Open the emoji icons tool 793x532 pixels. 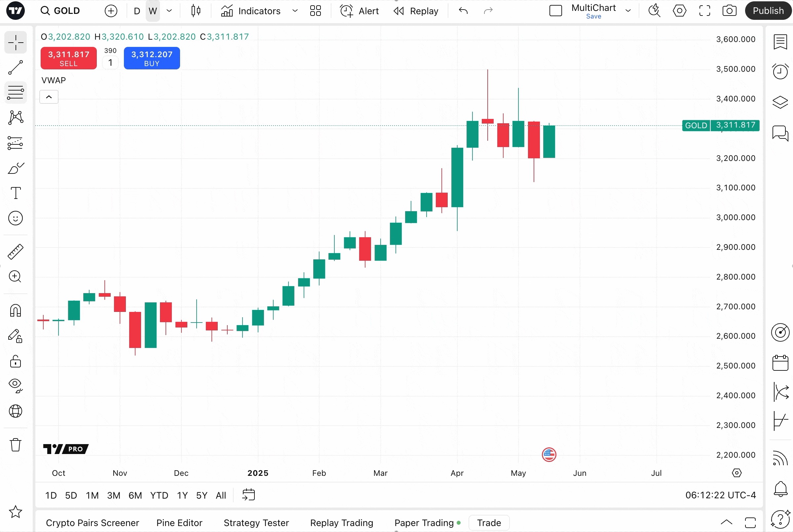[16, 218]
